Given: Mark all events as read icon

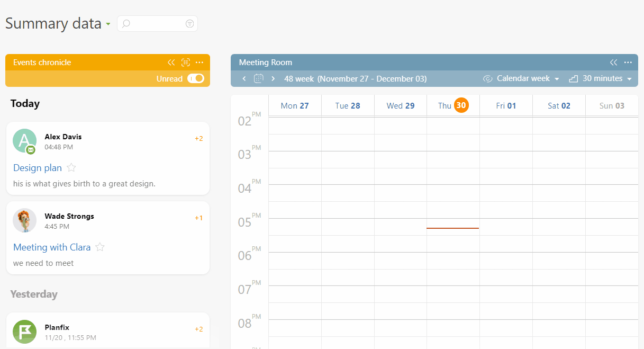Looking at the screenshot, I should click(185, 62).
